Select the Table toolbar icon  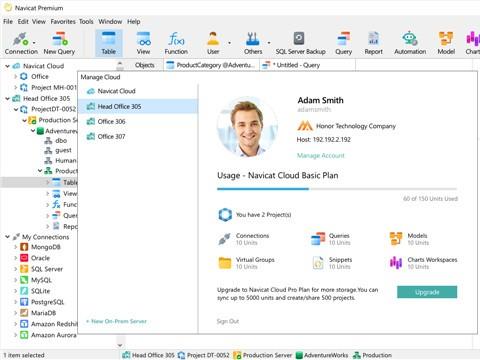point(109,43)
